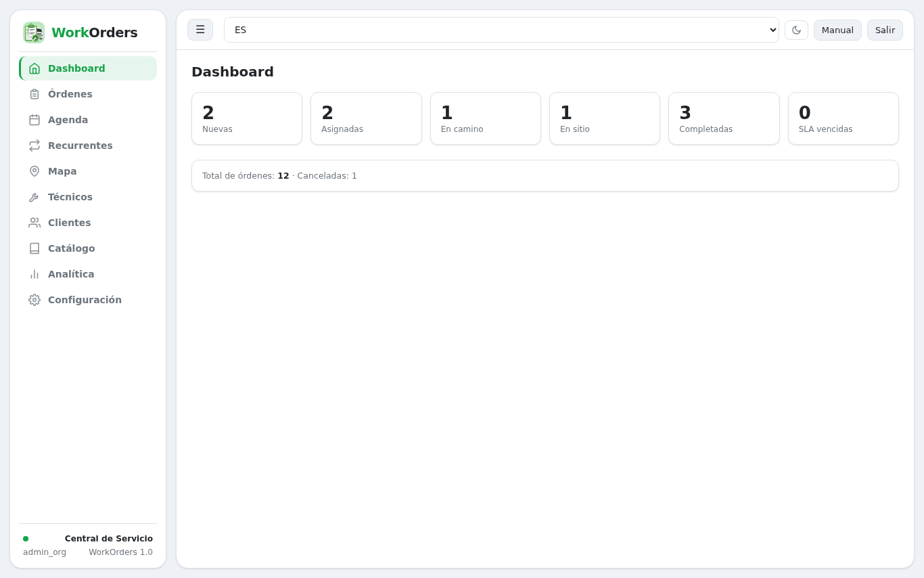
Task: Click the Salir logout button
Action: pyautogui.click(x=885, y=30)
